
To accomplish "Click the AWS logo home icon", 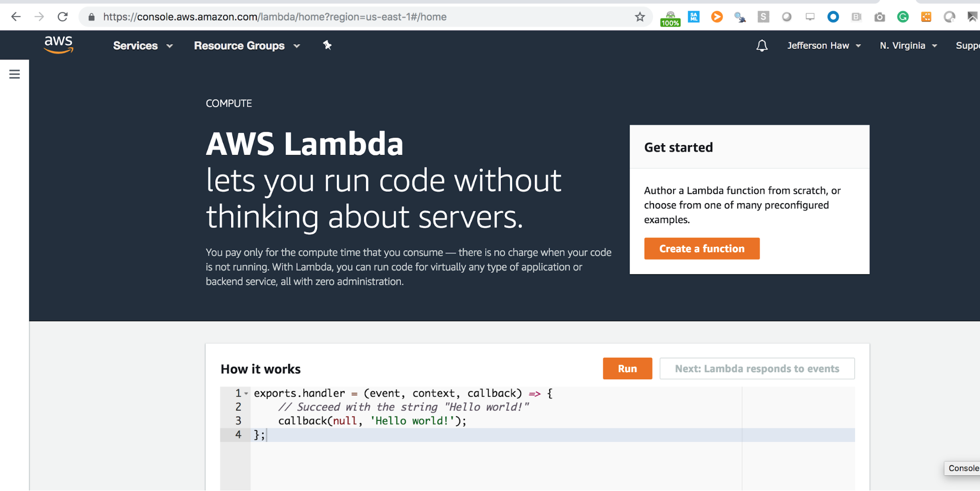I will pyautogui.click(x=58, y=45).
